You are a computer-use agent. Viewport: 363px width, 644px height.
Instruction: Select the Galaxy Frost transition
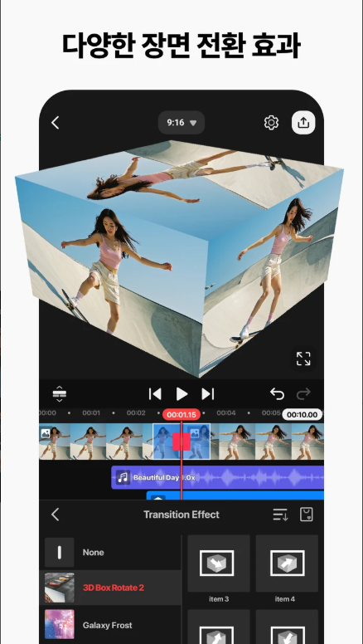tap(110, 624)
